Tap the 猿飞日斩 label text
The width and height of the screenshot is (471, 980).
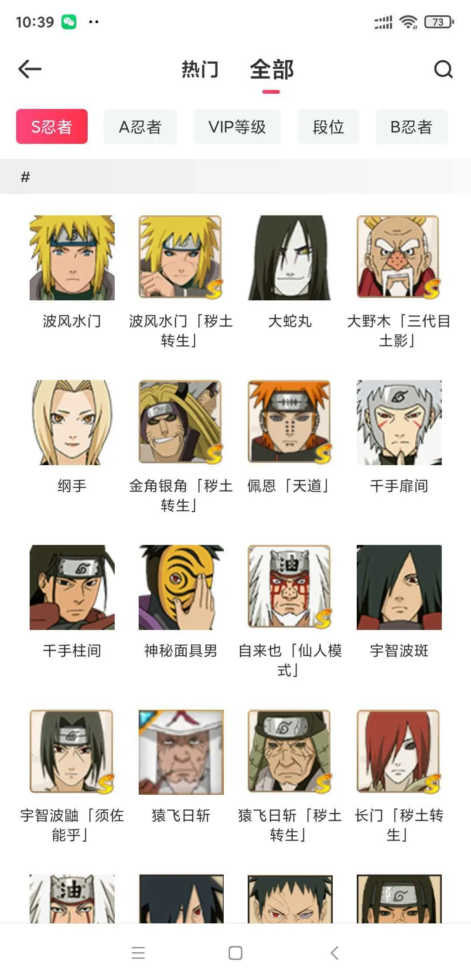[181, 815]
